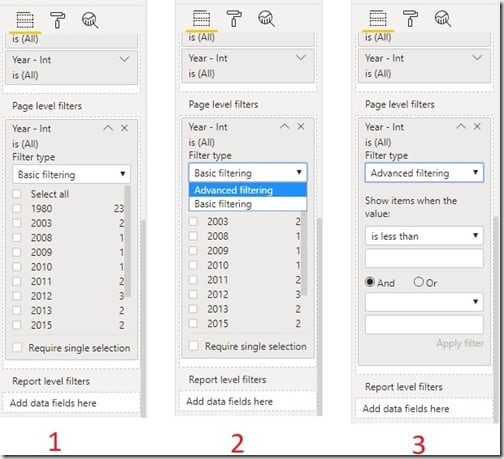504x459 pixels.
Task: Check year 2011 in panel 1
Action: point(17,281)
